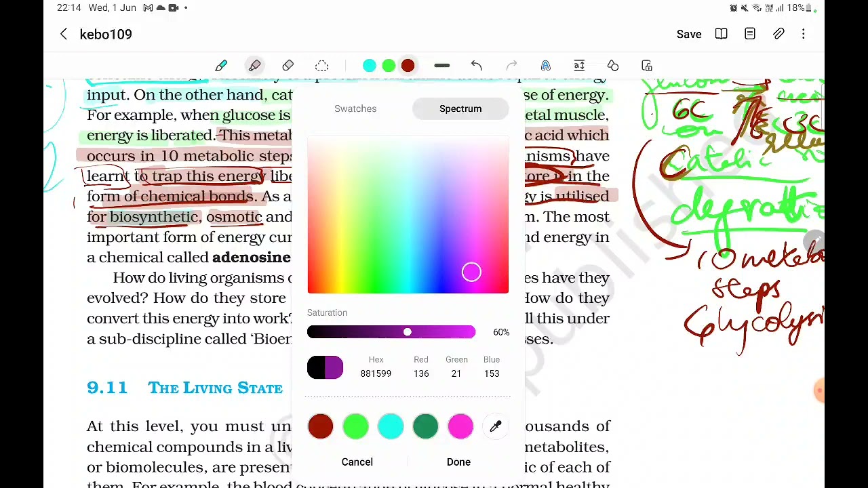Choose the cyan recent color
The height and width of the screenshot is (488, 868).
[x=391, y=426]
